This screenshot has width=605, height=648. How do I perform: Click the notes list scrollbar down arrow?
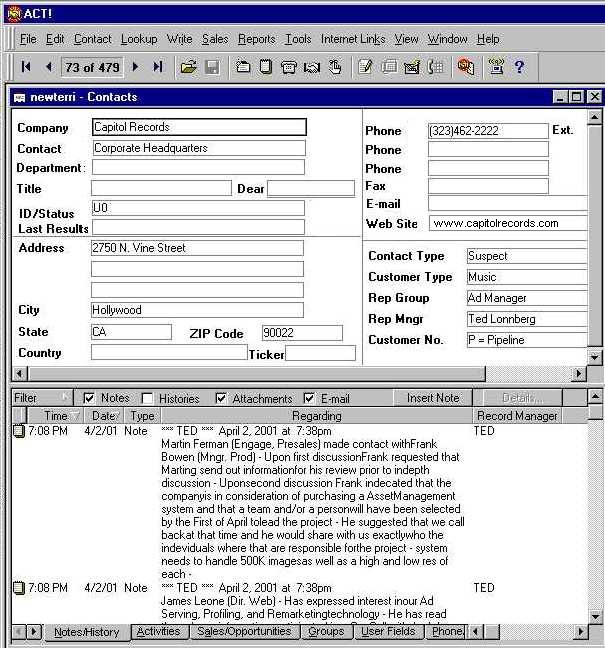pyautogui.click(x=595, y=616)
